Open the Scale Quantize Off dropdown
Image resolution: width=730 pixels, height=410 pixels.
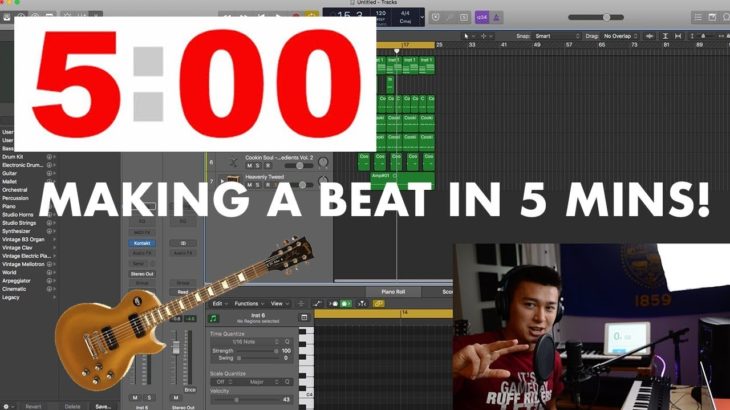(x=223, y=382)
